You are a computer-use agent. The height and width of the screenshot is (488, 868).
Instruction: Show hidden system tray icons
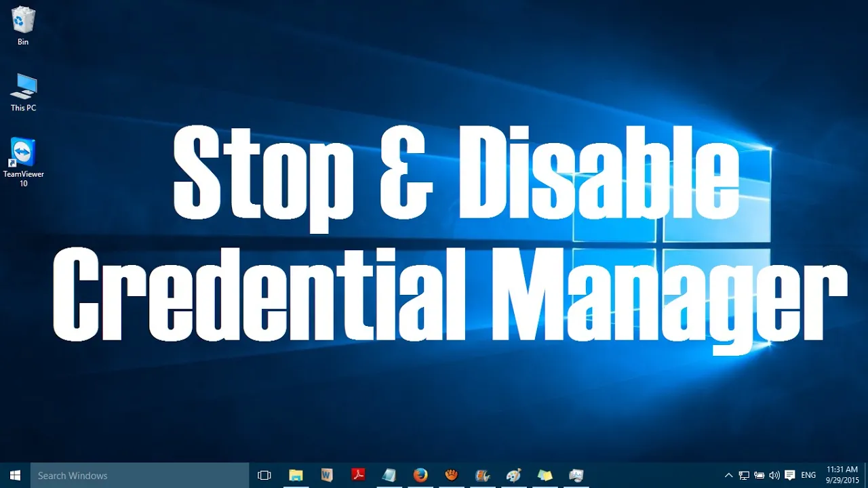pyautogui.click(x=729, y=475)
